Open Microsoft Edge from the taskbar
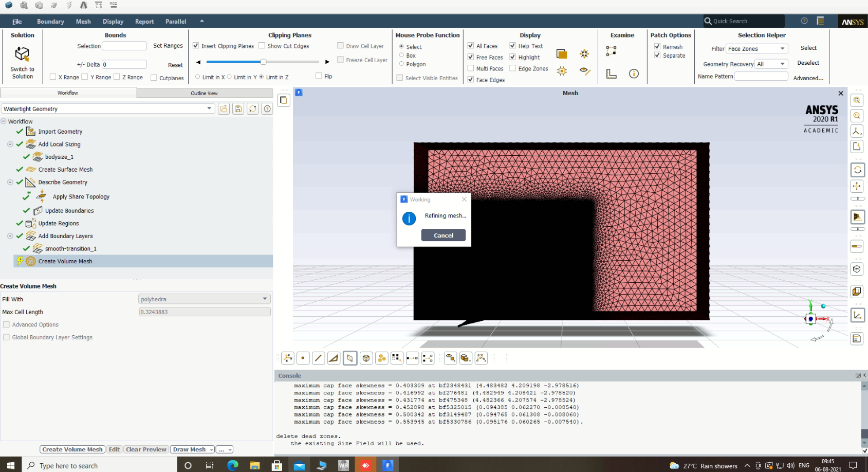 [233, 465]
